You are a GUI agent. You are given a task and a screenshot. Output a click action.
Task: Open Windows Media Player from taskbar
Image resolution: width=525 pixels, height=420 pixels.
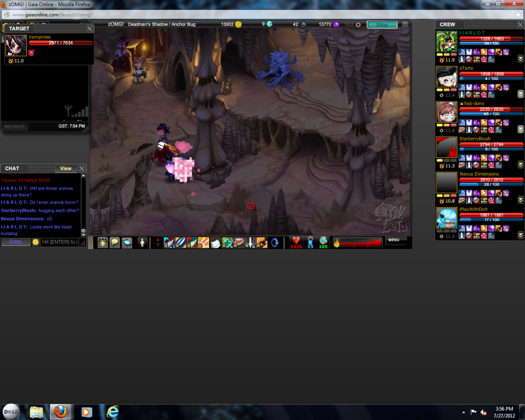(86, 412)
